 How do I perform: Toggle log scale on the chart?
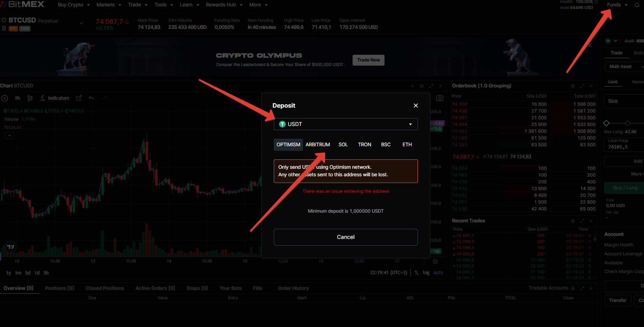(x=426, y=273)
